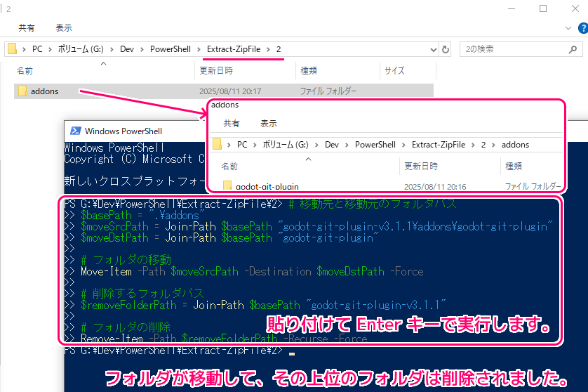The width and height of the screenshot is (588, 392).
Task: Click the Windows PowerShell title bar icon
Action: (x=74, y=131)
